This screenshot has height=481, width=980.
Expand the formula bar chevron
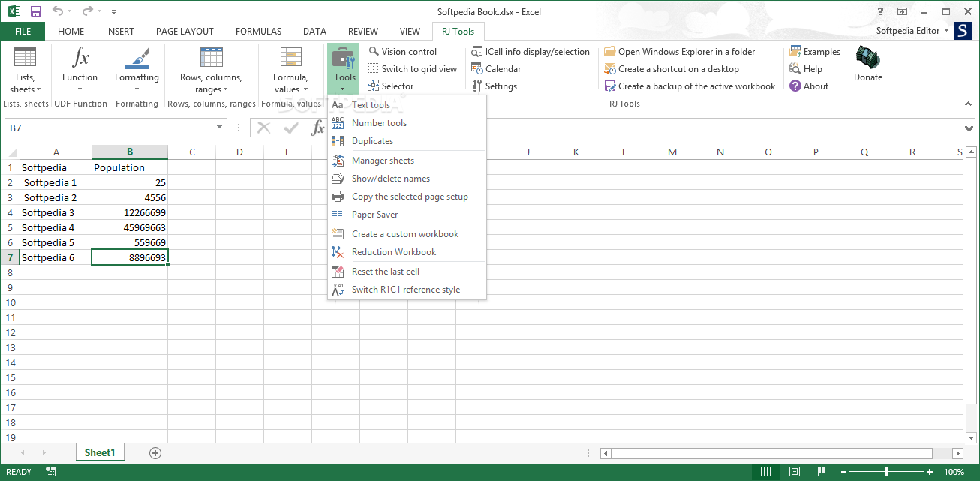pyautogui.click(x=969, y=128)
